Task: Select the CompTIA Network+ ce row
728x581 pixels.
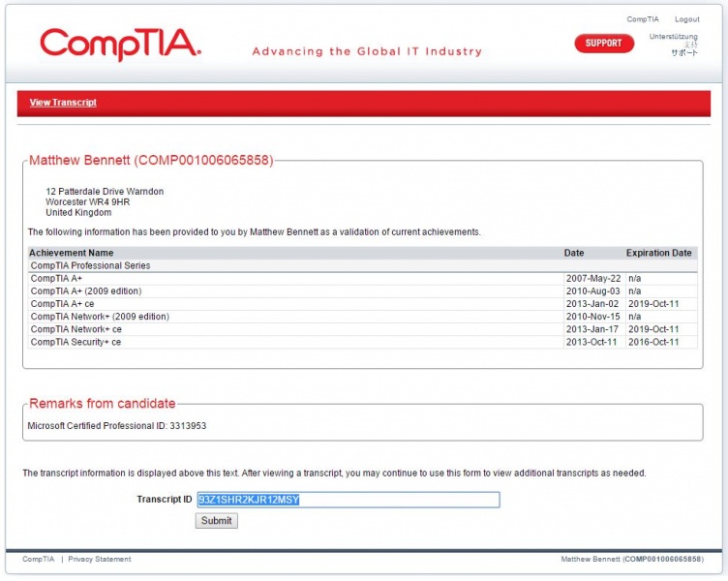Action: coord(363,329)
